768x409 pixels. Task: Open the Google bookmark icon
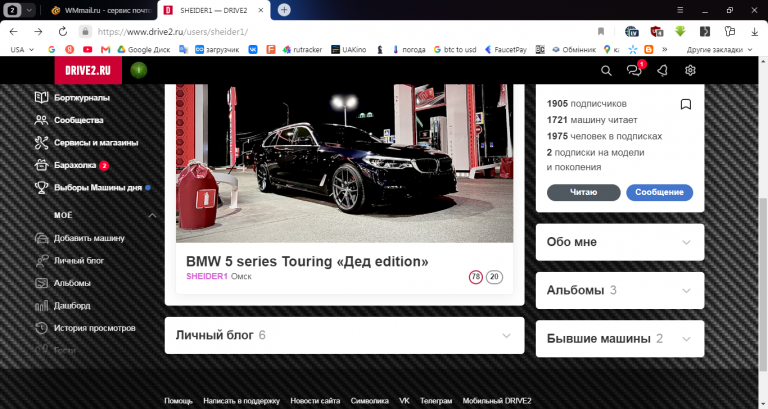(51, 49)
